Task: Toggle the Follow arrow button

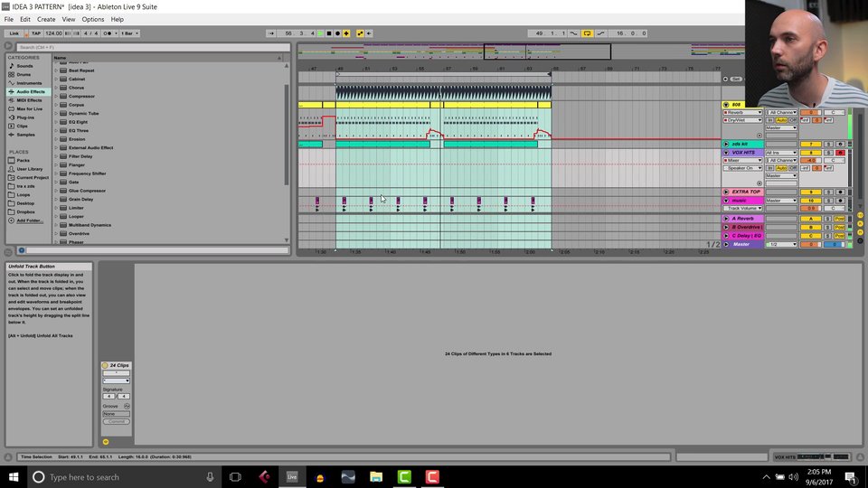Action: point(270,33)
